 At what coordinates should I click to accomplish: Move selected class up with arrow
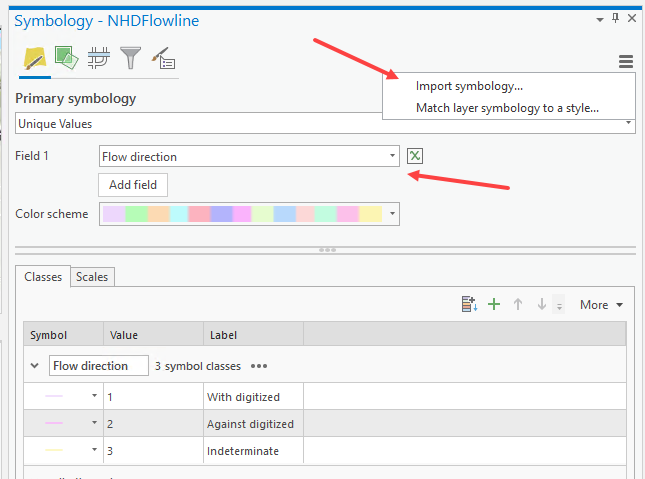coord(518,305)
